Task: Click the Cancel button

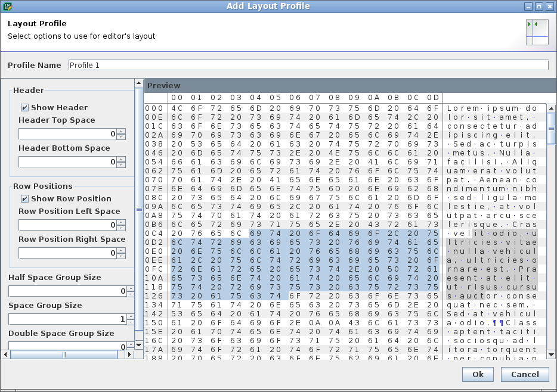Action: (525, 374)
